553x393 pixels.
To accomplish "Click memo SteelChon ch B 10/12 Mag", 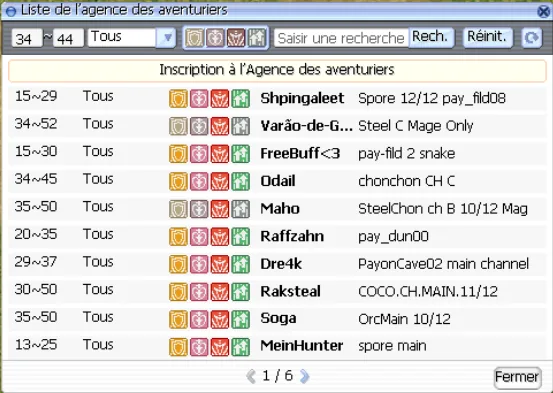I will [443, 209].
